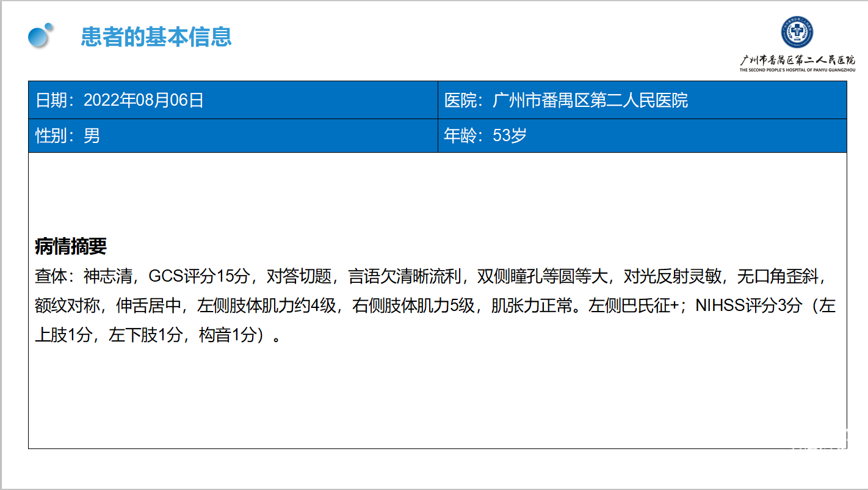Select the slide title 患者的基本信息

click(156, 37)
